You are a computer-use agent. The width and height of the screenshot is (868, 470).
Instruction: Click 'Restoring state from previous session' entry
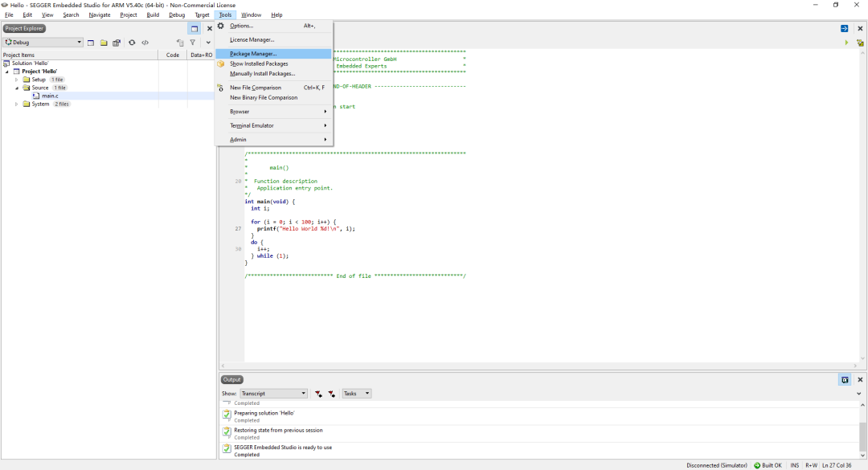tap(278, 430)
